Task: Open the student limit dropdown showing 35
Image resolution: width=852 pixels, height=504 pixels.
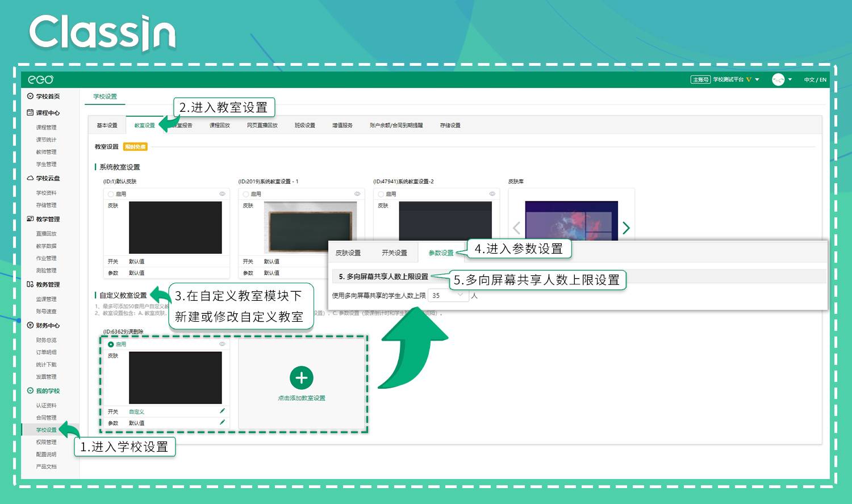Action: pos(449,295)
